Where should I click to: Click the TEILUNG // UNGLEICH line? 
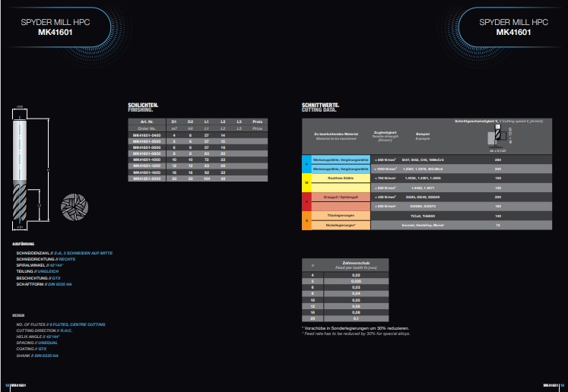[x=37, y=271]
